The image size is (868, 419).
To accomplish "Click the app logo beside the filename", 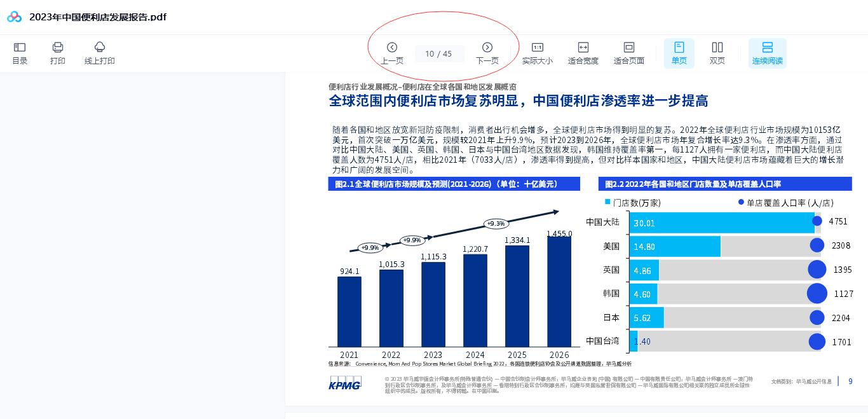I will coord(14,17).
